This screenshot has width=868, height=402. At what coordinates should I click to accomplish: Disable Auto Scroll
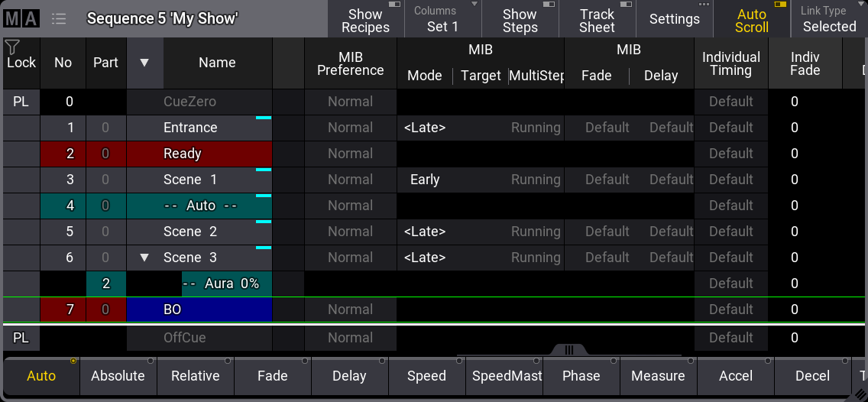pos(751,20)
